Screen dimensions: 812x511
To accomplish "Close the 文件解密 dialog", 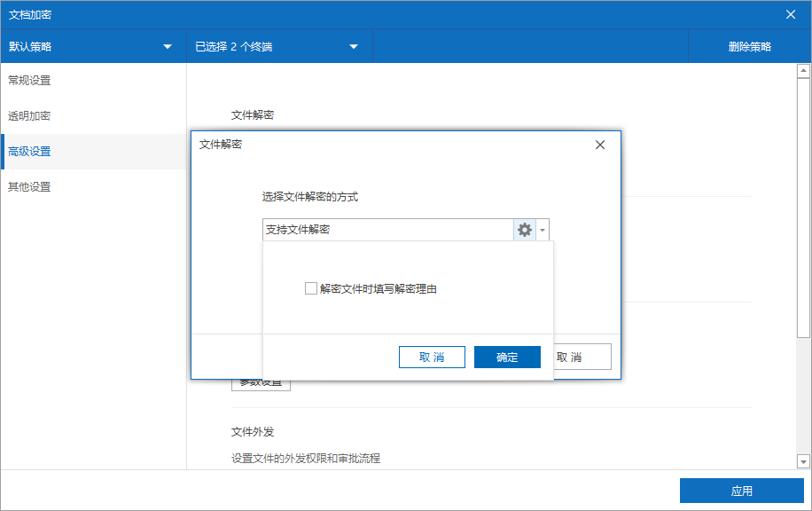I will pyautogui.click(x=600, y=145).
